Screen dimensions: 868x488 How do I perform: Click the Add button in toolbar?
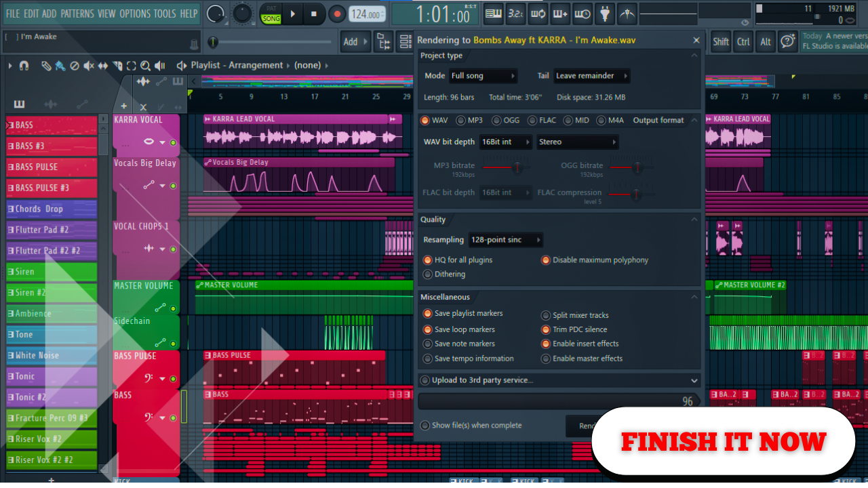(x=351, y=41)
